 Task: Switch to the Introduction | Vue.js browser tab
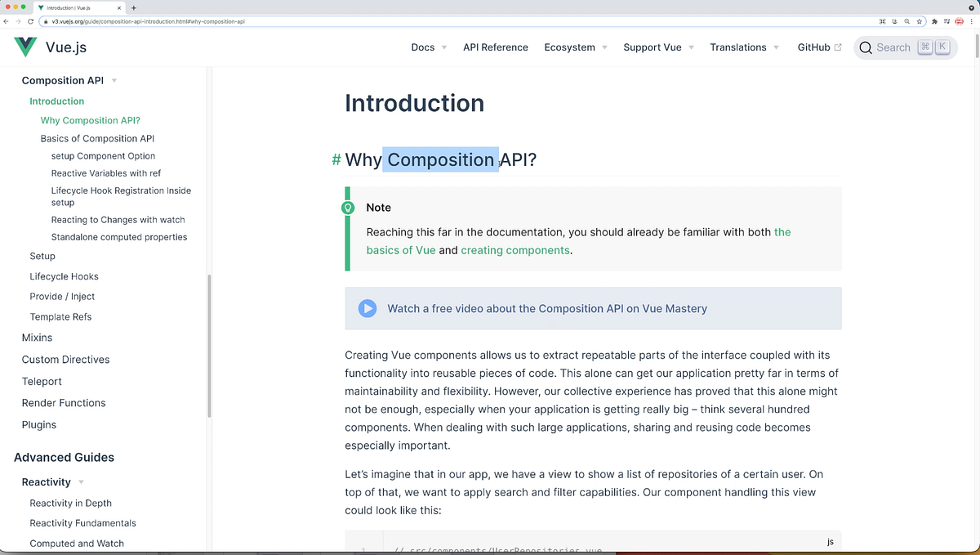pyautogui.click(x=65, y=6)
